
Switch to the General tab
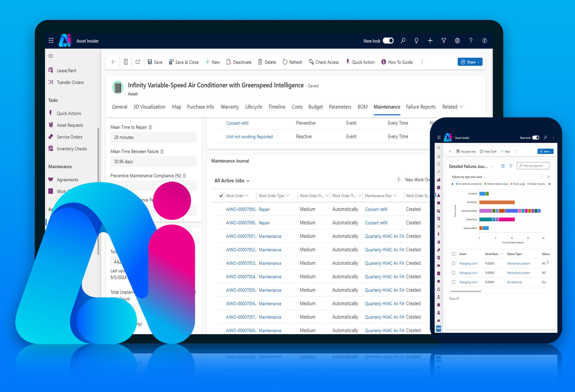[119, 107]
